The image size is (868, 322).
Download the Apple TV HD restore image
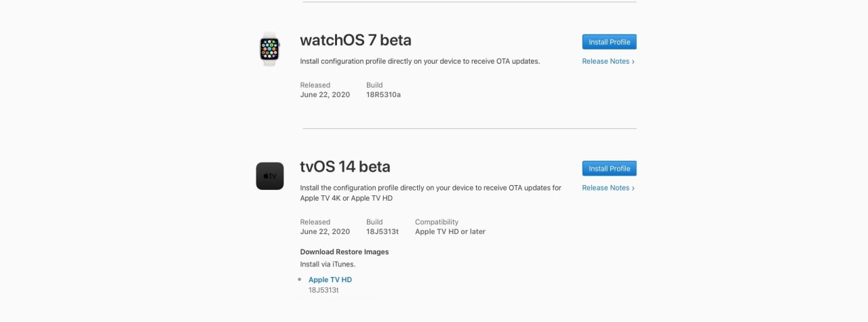pyautogui.click(x=330, y=279)
